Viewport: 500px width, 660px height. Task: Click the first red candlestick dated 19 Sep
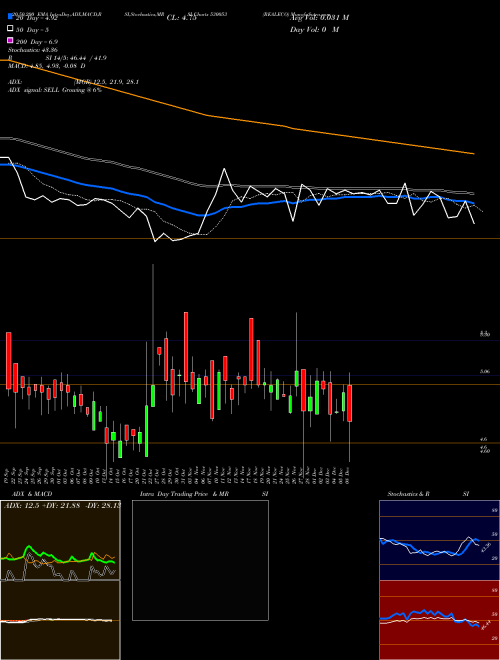tap(8, 360)
